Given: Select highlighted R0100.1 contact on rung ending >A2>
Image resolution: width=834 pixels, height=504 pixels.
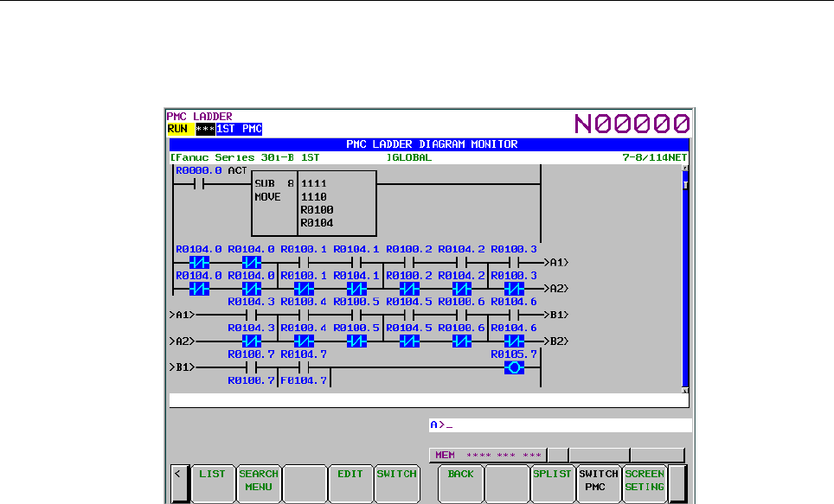Looking at the screenshot, I should [304, 289].
